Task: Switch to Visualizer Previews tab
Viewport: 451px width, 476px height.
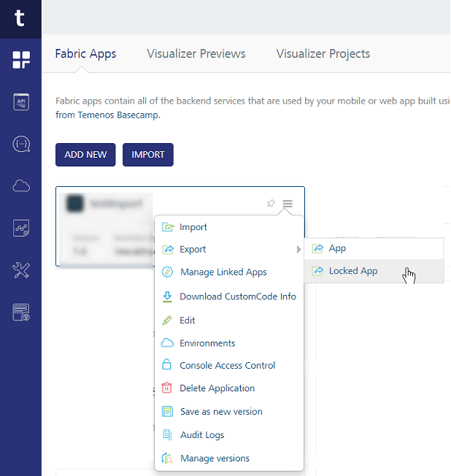Action: [196, 54]
